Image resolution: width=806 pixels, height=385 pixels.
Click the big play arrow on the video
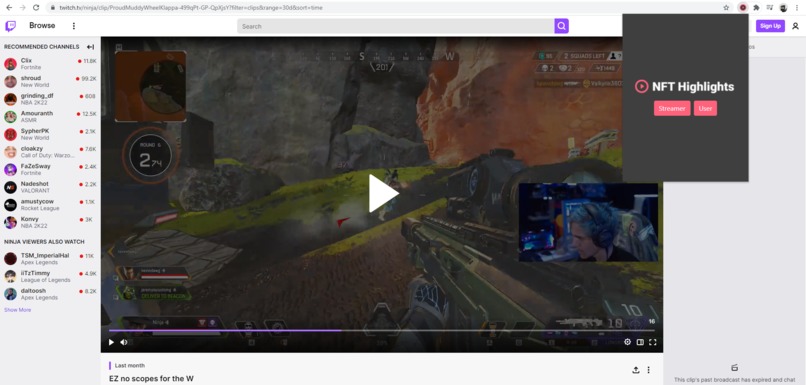[x=383, y=194]
